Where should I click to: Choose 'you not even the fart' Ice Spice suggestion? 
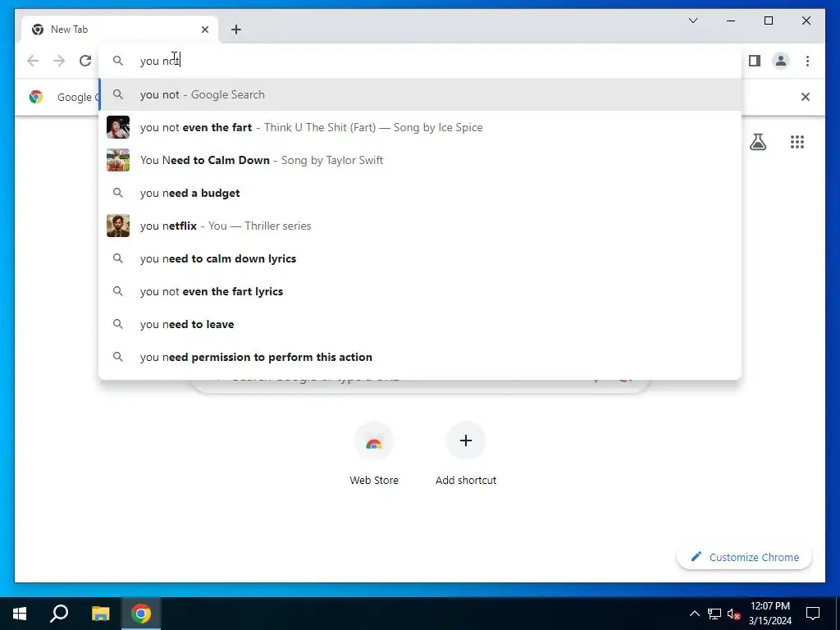421,127
